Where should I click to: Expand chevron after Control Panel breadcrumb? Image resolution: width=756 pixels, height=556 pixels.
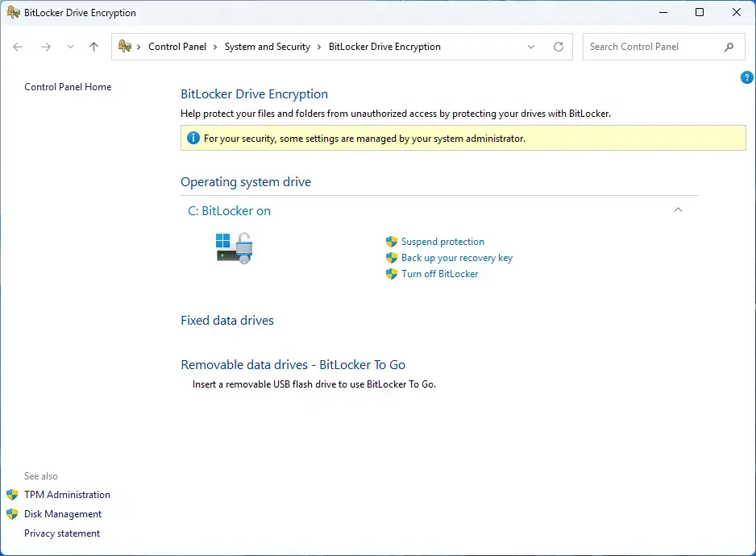[x=215, y=47]
